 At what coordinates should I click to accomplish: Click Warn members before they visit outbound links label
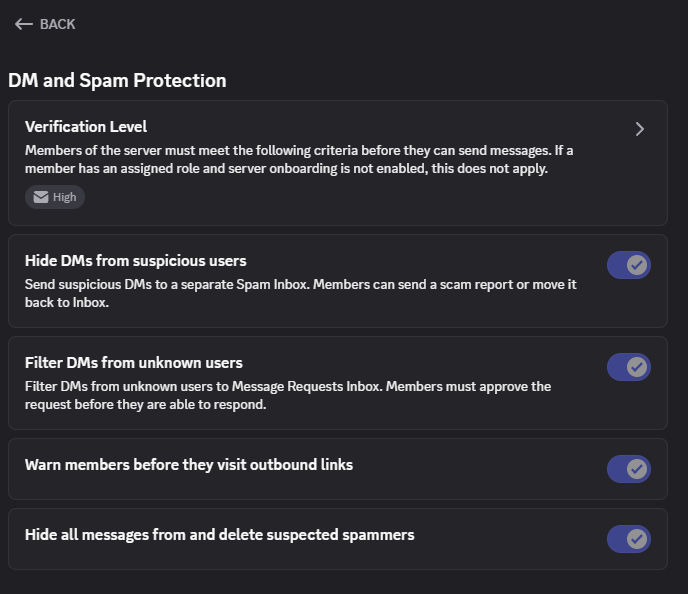point(189,465)
